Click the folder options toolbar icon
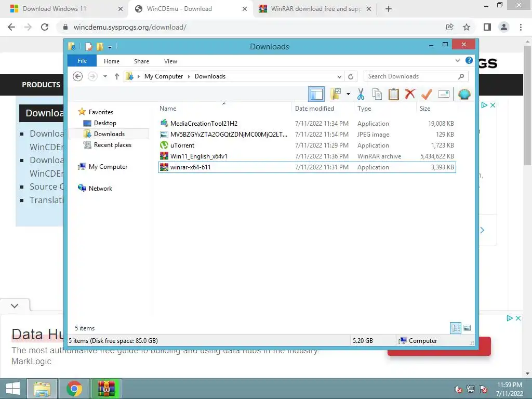This screenshot has height=399, width=532. click(336, 94)
